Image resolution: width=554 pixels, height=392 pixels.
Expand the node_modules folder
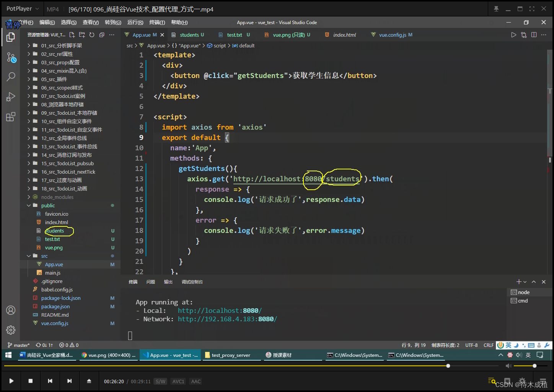[57, 197]
